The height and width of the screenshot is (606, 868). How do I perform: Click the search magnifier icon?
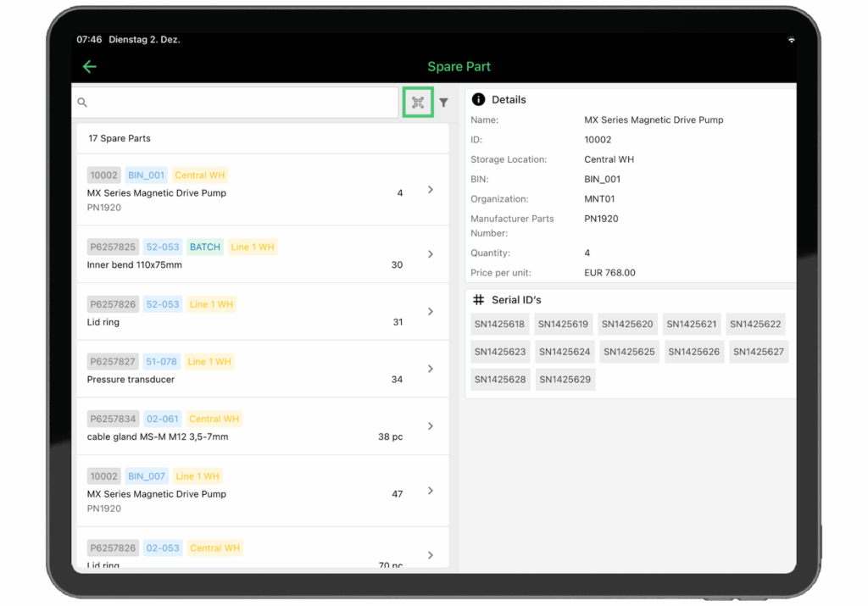click(x=82, y=102)
